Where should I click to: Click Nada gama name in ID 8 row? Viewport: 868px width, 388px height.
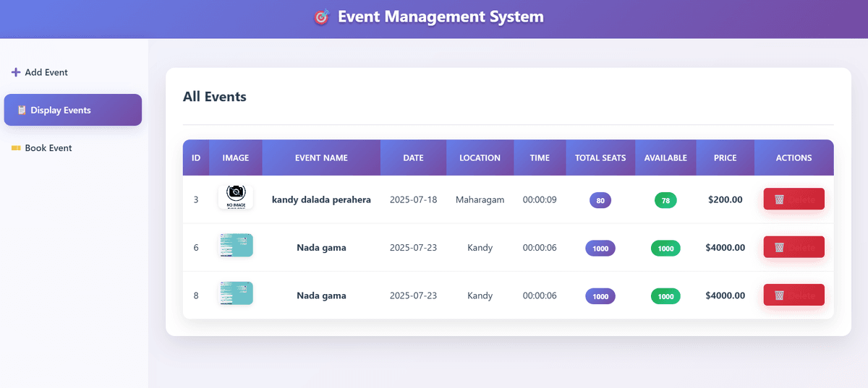coord(321,296)
